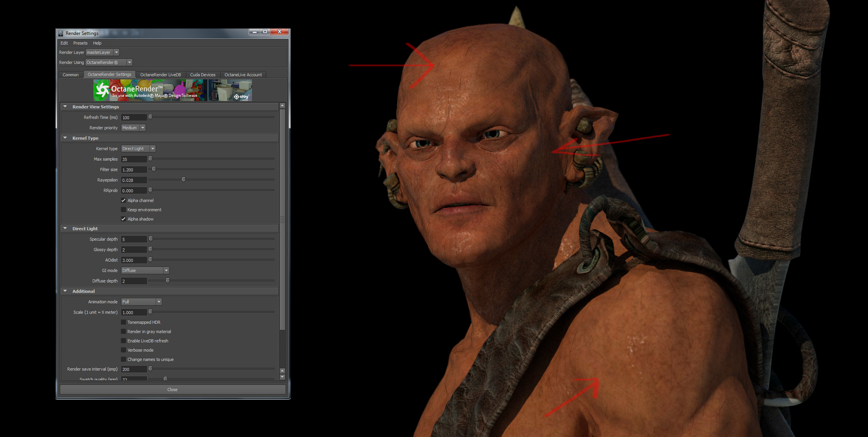Click the Render save interval slider handle
Viewport: 868px width, 437px height.
(x=150, y=369)
